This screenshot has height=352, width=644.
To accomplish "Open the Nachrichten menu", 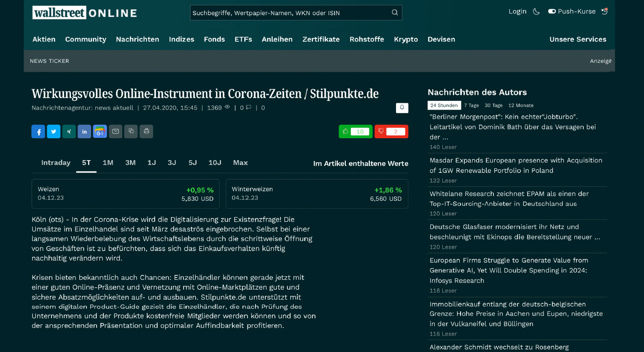I will pos(137,39).
